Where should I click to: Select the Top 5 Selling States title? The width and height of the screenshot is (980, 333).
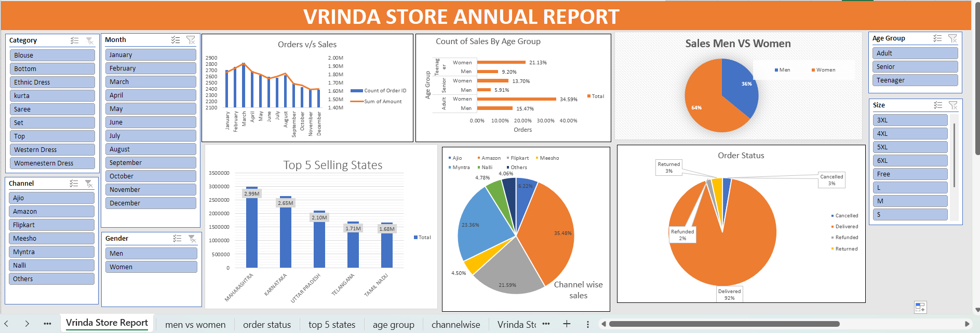coord(333,165)
